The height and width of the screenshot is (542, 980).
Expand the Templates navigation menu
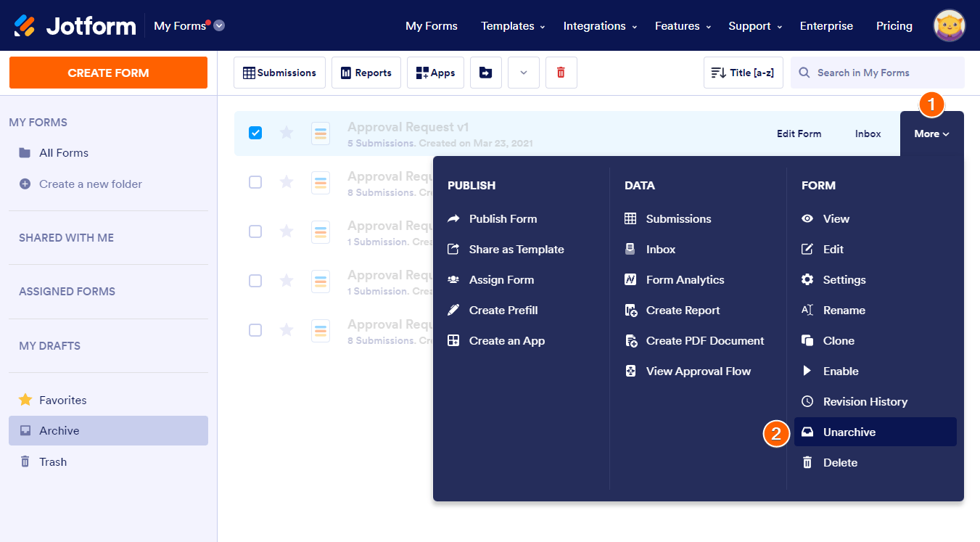point(512,26)
